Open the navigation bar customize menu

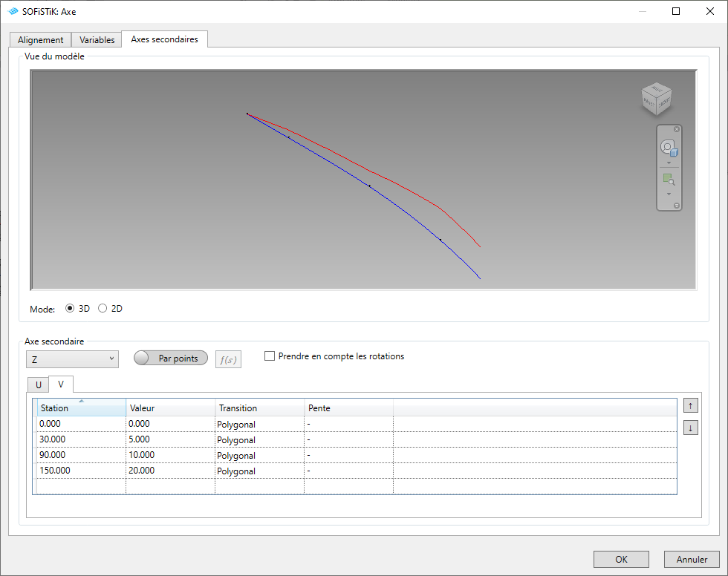pyautogui.click(x=677, y=205)
